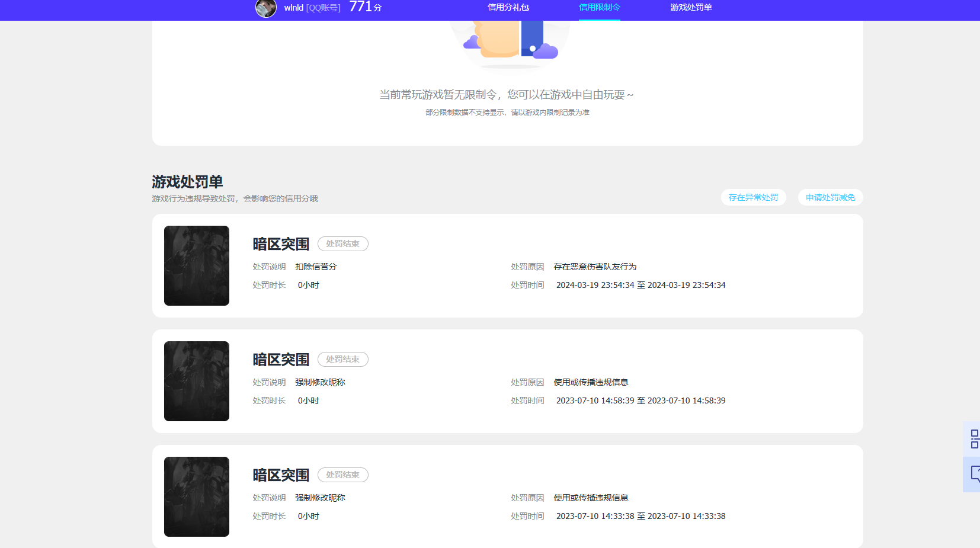Click the 游戏处罚单 section heading
The width and height of the screenshot is (980, 548).
(x=187, y=182)
